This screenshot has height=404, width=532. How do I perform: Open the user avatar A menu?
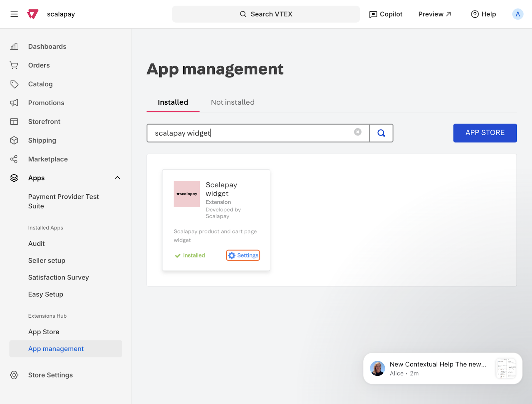pyautogui.click(x=518, y=14)
